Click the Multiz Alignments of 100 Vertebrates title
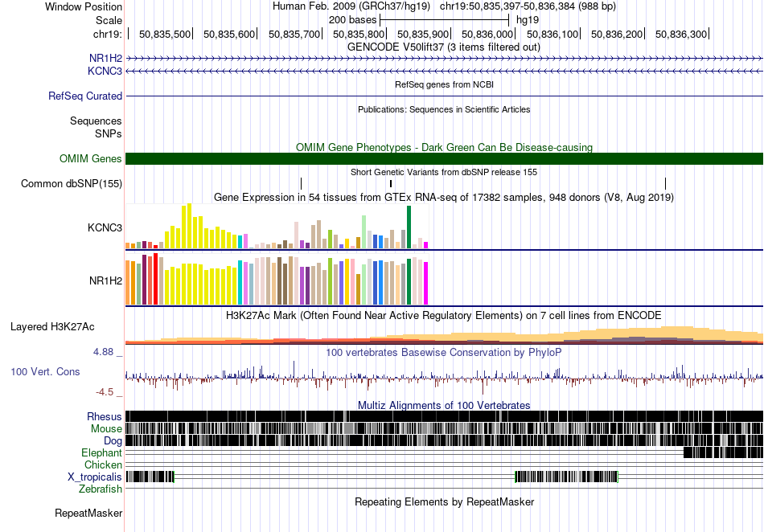Viewport: 764px width, 532px height. tap(444, 406)
